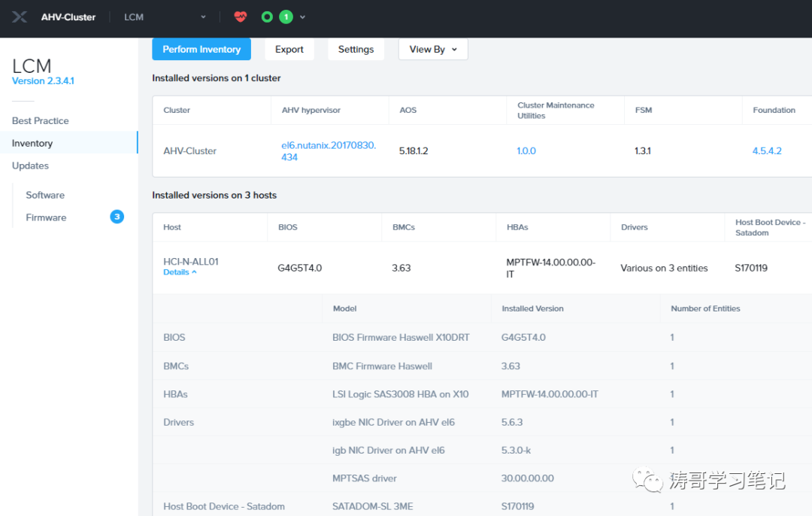Open the cluster health heart icon
812x516 pixels.
[x=241, y=17]
